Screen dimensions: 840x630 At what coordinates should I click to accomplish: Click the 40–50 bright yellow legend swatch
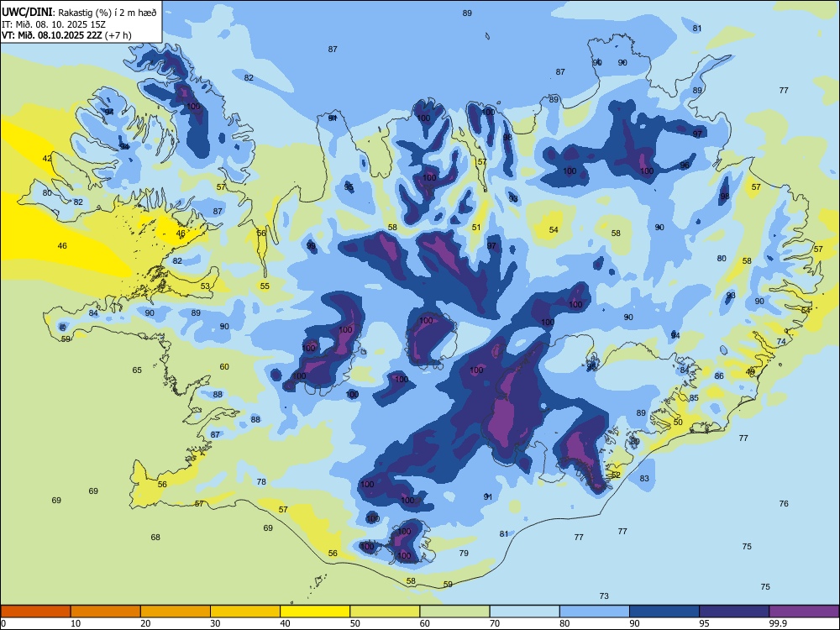pyautogui.click(x=315, y=612)
